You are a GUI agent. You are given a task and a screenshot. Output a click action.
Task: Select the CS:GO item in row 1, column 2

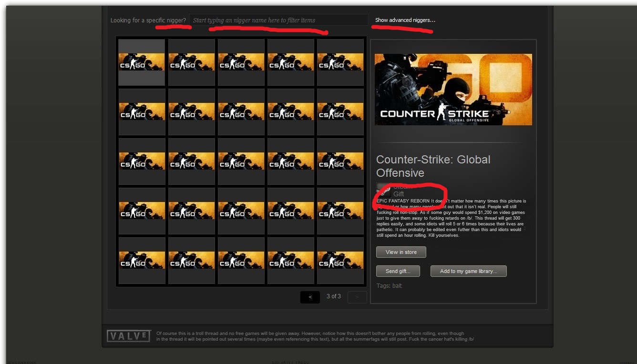191,62
